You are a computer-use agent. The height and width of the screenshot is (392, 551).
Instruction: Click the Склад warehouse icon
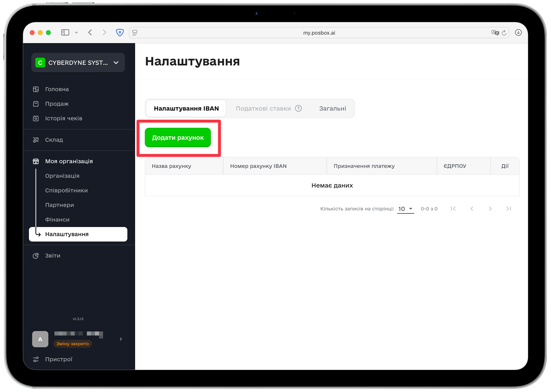coord(36,140)
